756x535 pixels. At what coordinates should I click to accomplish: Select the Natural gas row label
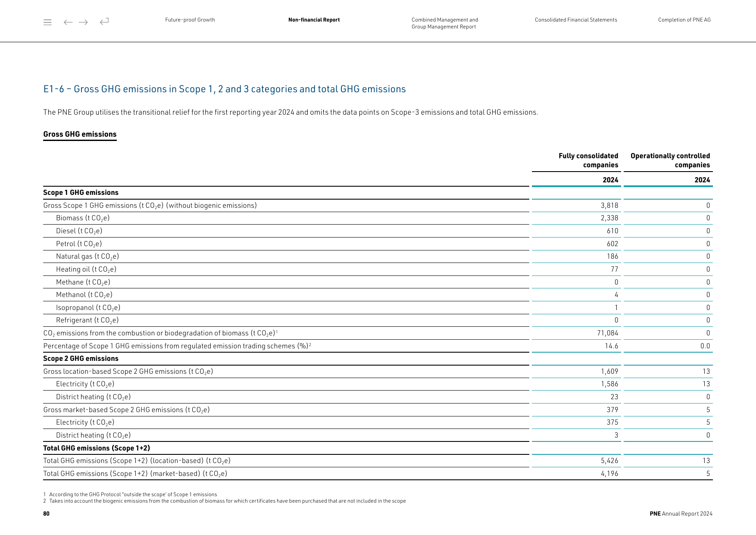pos(87,257)
